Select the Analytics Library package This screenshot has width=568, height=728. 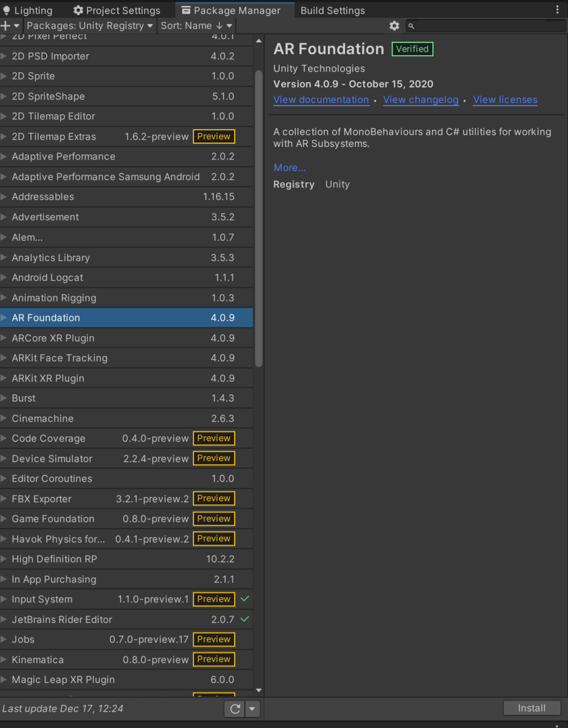[x=127, y=257]
